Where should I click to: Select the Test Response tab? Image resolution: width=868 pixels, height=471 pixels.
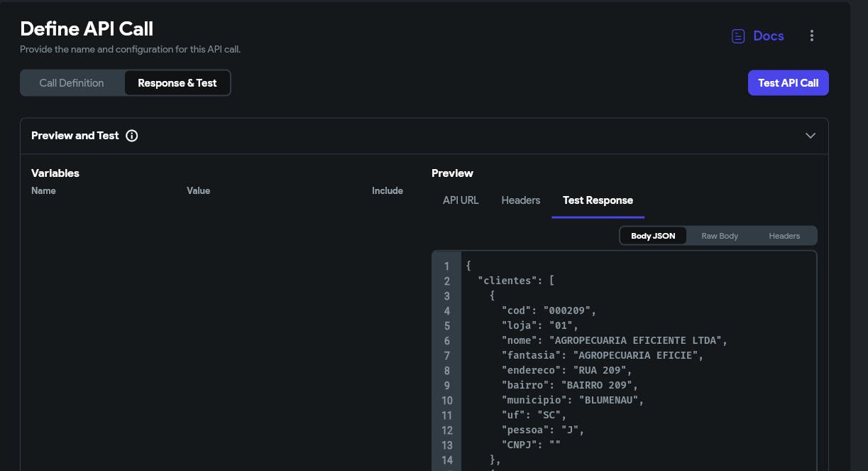[x=598, y=200]
